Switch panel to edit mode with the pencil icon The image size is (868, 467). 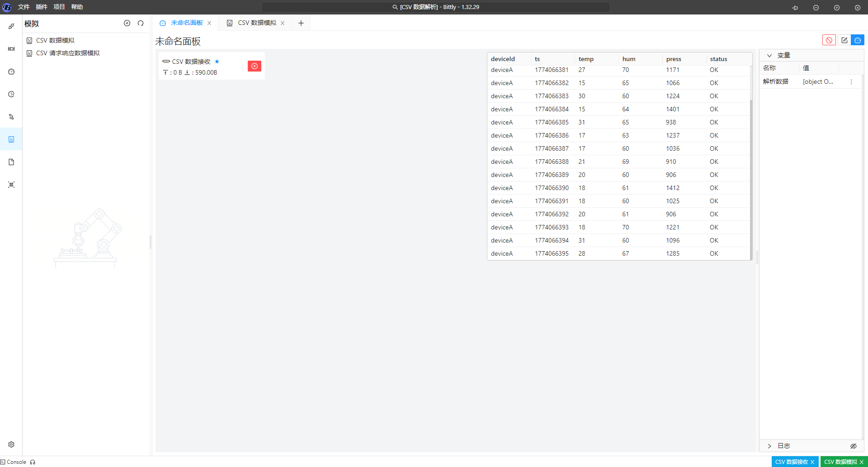click(844, 40)
